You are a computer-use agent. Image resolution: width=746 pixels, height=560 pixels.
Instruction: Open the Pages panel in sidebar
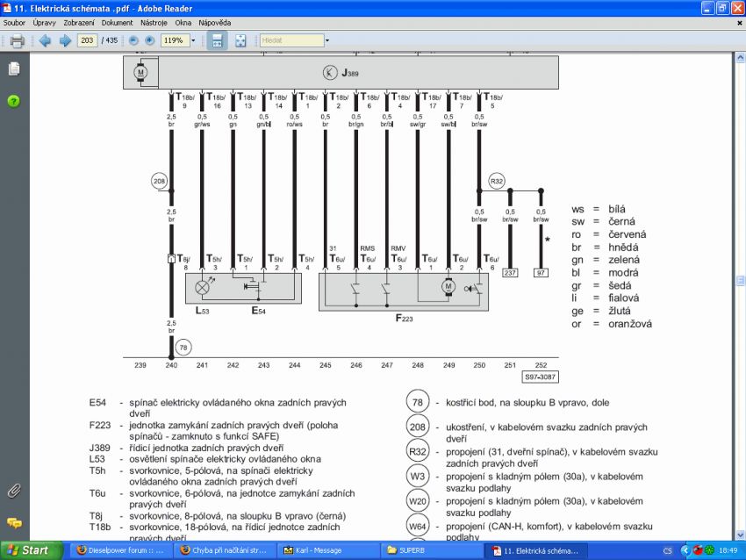point(13,69)
